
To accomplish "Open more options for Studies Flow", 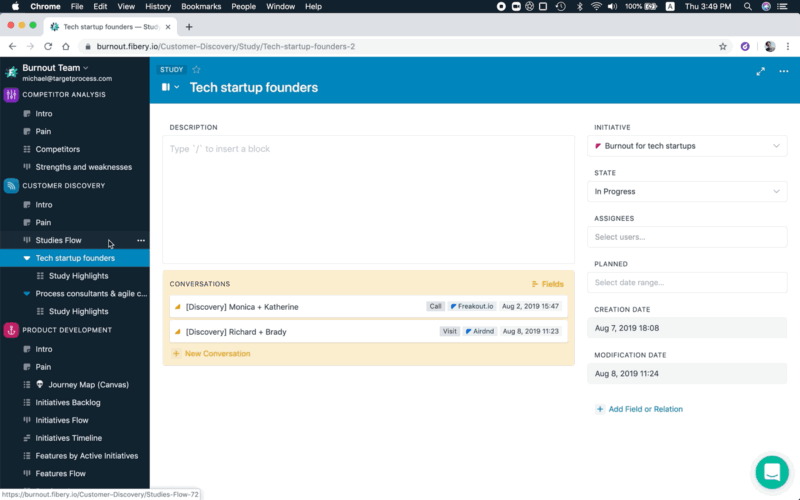I will [x=141, y=240].
